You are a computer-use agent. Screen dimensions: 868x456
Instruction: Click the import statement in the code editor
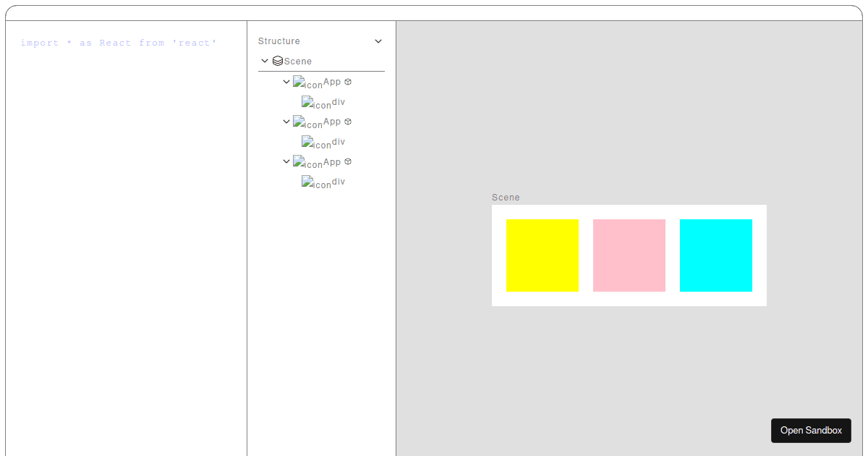pos(119,43)
